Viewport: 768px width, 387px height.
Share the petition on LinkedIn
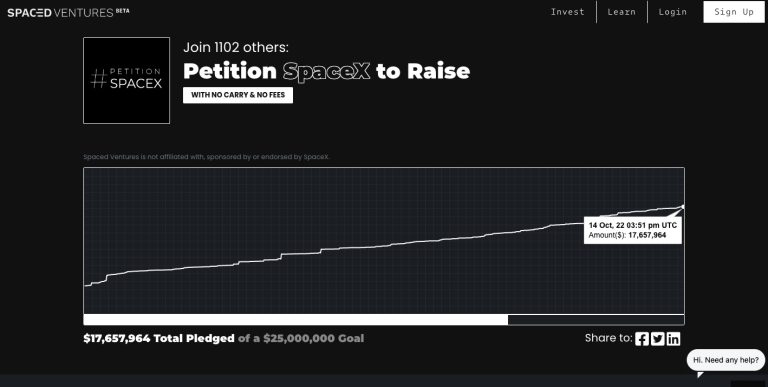coord(673,339)
